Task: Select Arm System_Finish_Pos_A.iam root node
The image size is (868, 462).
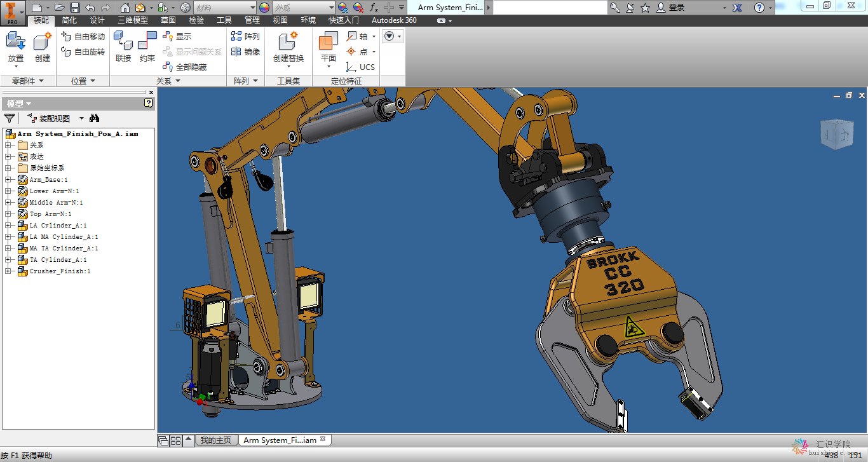Action: 78,134
